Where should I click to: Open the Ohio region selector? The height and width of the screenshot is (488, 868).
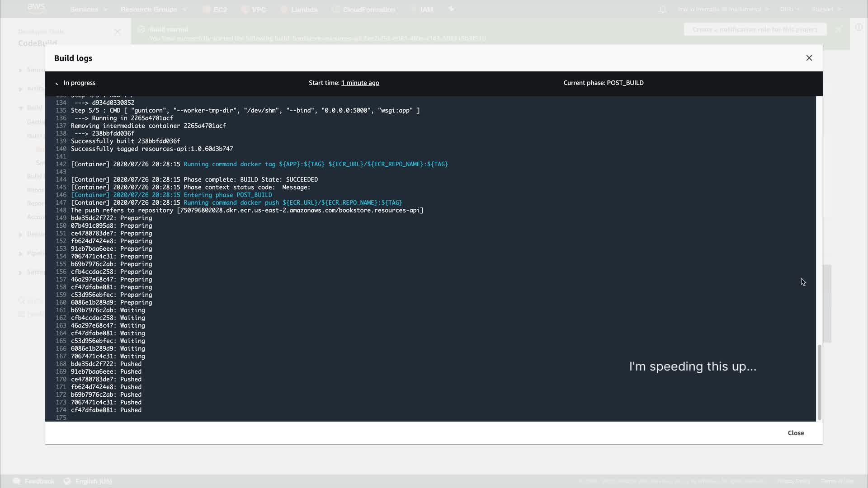(x=789, y=9)
